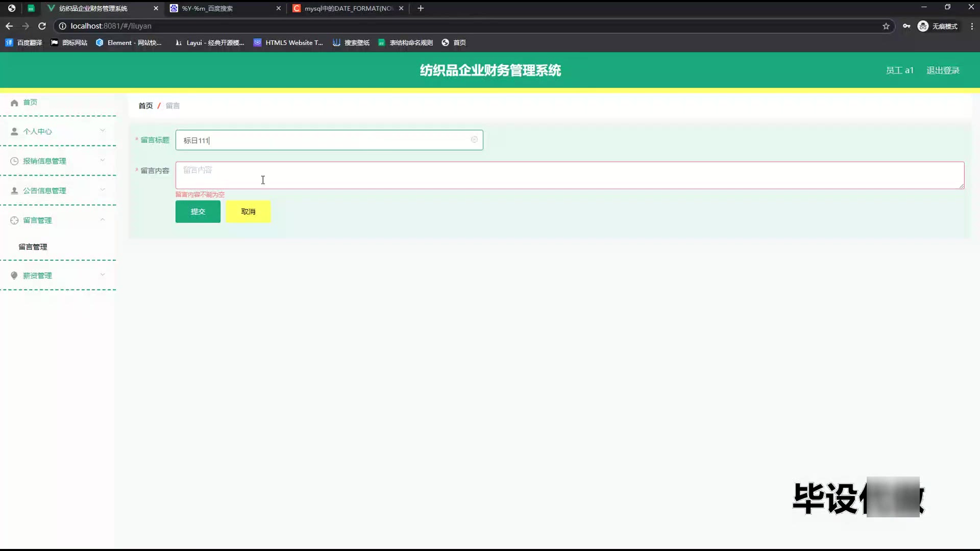980x551 pixels.
Task: Click the green 提交 button
Action: coord(198,212)
